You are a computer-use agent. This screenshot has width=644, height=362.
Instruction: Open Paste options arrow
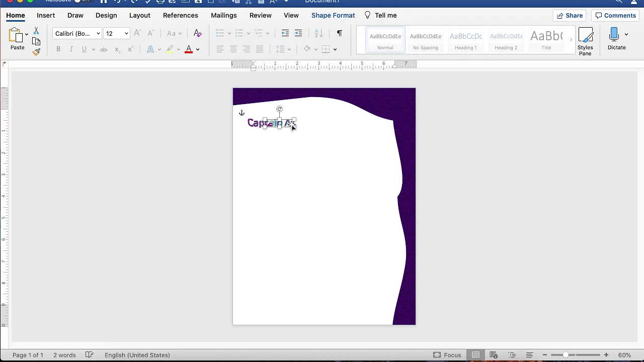(x=27, y=34)
